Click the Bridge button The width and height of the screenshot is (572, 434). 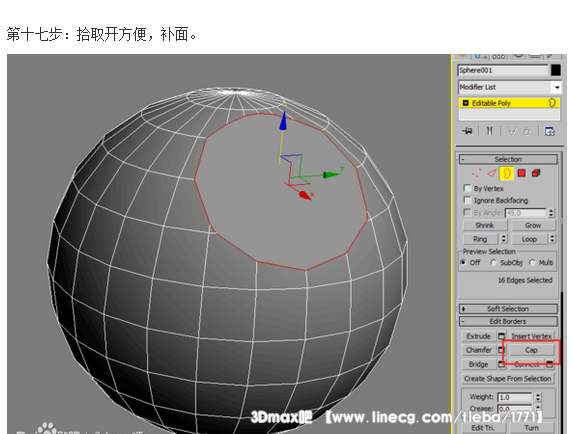coord(479,364)
